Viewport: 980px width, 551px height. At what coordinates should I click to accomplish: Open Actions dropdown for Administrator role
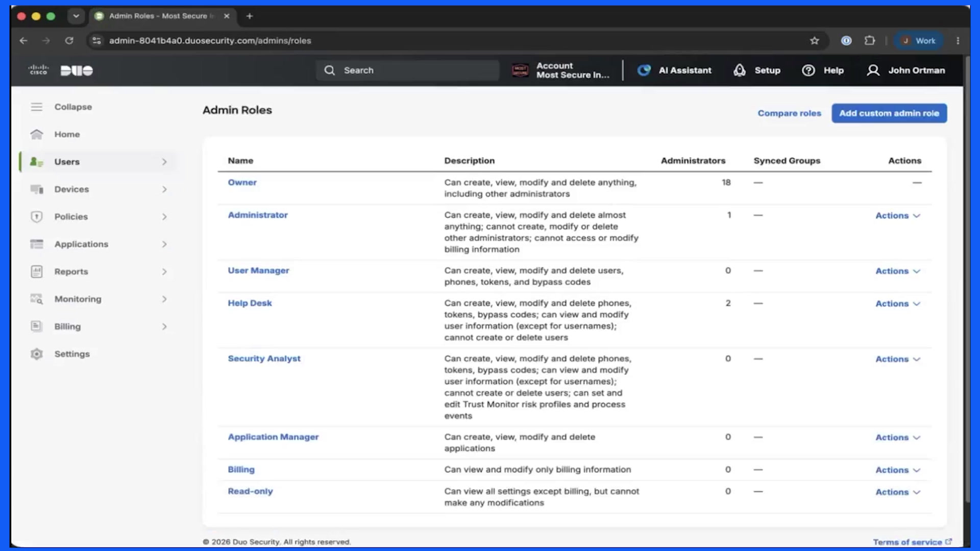coord(898,216)
